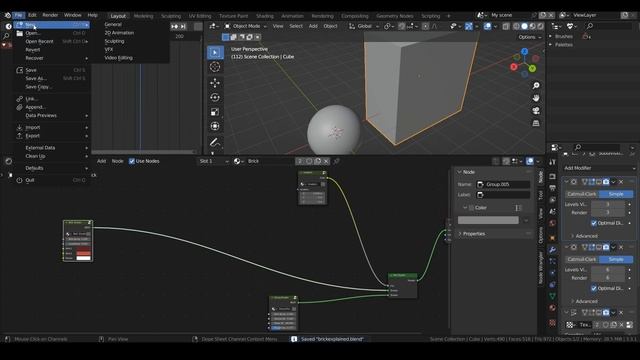Switch perspective/orthographic view grid icon
640x360 pixels.
click(x=536, y=123)
